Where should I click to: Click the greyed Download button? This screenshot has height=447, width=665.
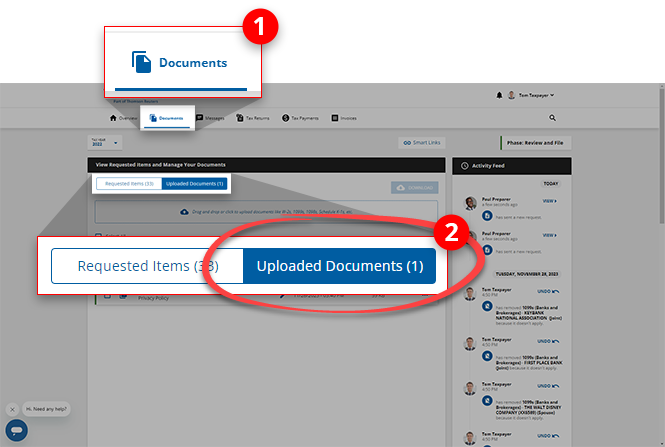point(414,187)
